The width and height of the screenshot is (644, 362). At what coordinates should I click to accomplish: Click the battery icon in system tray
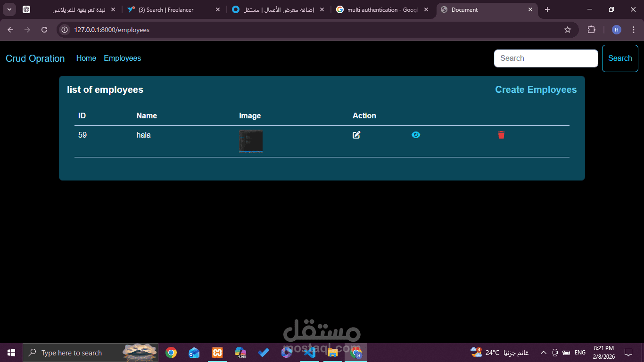(x=566, y=353)
